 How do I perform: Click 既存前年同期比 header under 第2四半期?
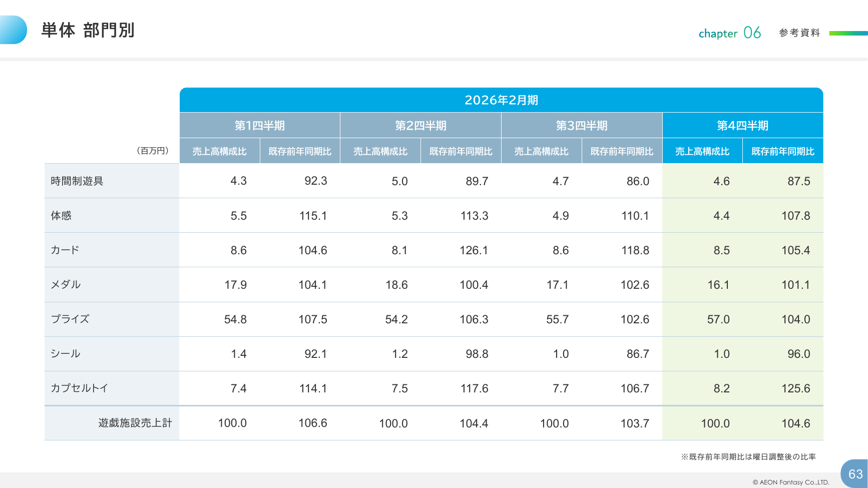[461, 151]
